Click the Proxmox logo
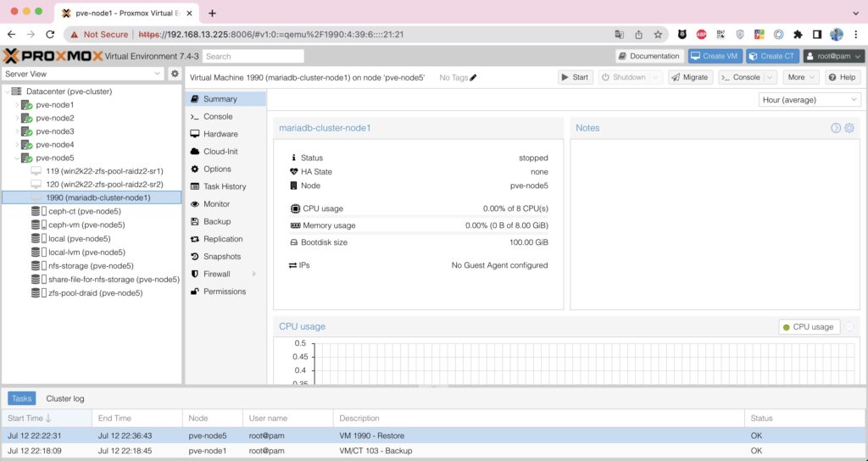Viewport: 868px width, 461px height. coord(53,56)
